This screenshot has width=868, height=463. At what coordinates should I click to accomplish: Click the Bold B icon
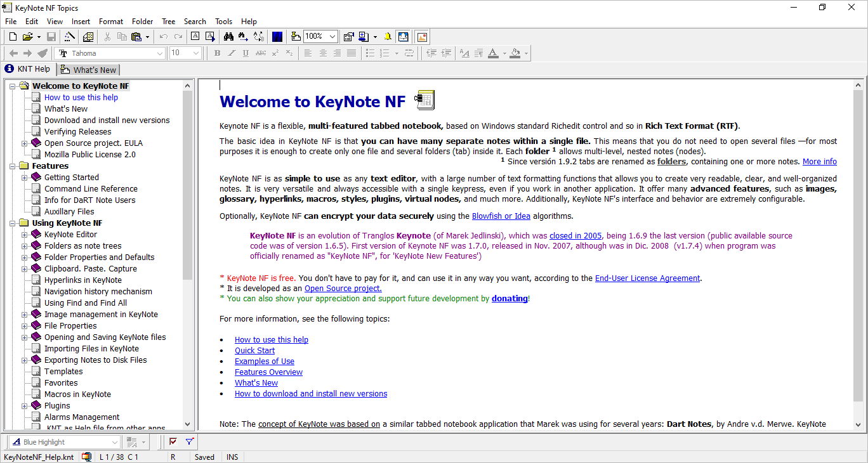tap(217, 53)
